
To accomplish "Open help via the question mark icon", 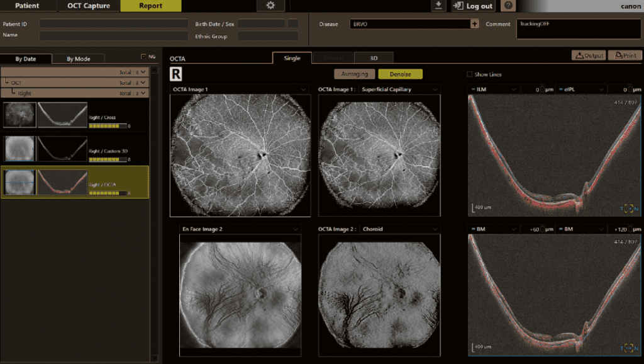I will [508, 6].
